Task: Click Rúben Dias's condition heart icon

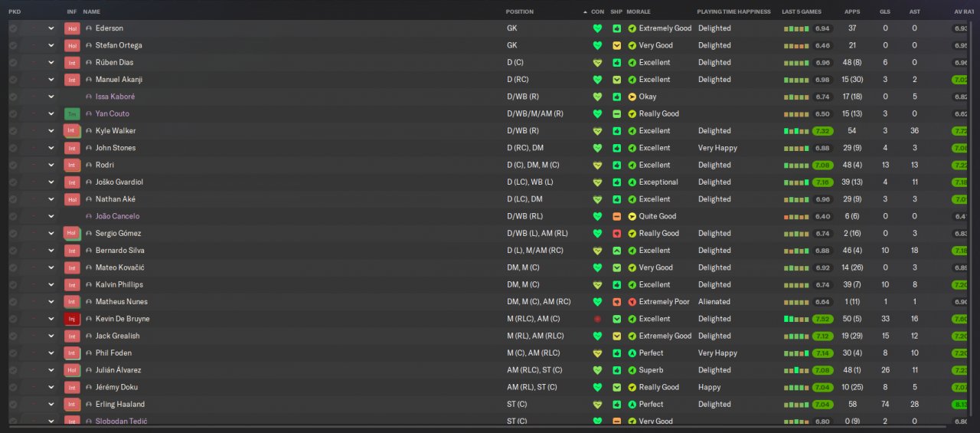Action: click(x=597, y=63)
